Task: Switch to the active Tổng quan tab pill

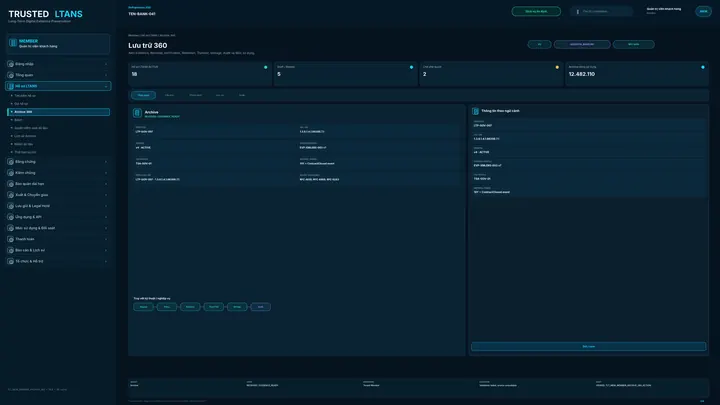Action: (x=143, y=95)
